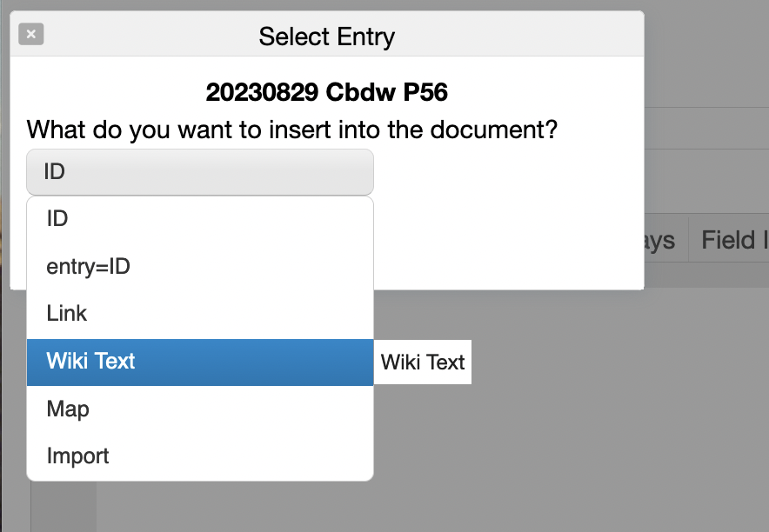Viewport: 769px width, 532px height.
Task: Click the partially visible Field tab
Action: point(729,240)
